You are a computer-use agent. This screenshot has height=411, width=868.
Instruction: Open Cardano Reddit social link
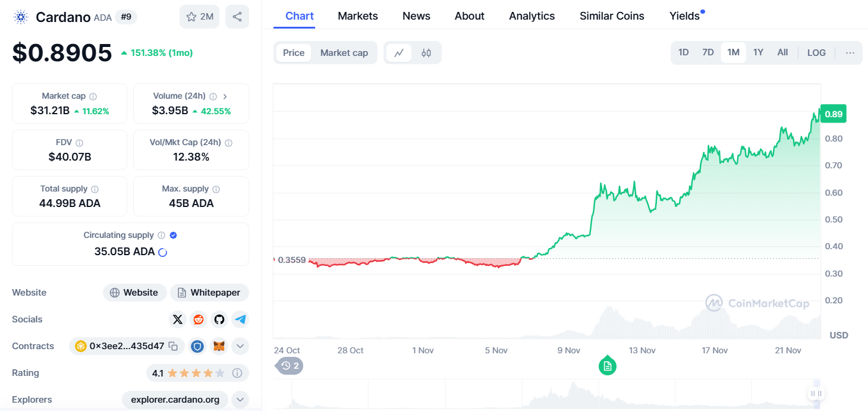coord(199,319)
